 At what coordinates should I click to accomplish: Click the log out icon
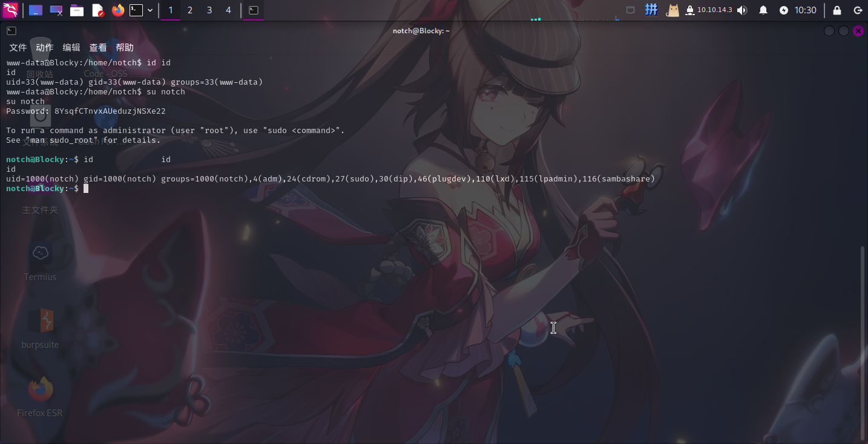pos(858,10)
